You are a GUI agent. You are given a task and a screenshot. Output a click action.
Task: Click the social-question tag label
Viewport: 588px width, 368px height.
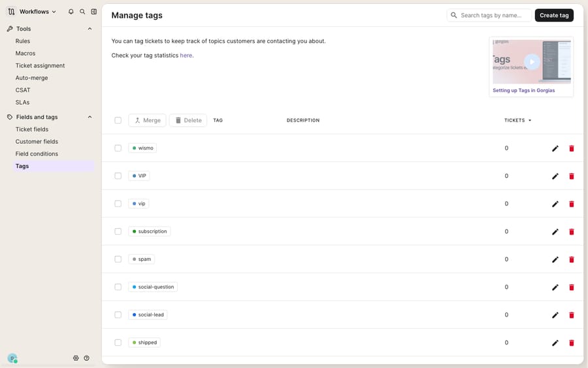pyautogui.click(x=153, y=287)
